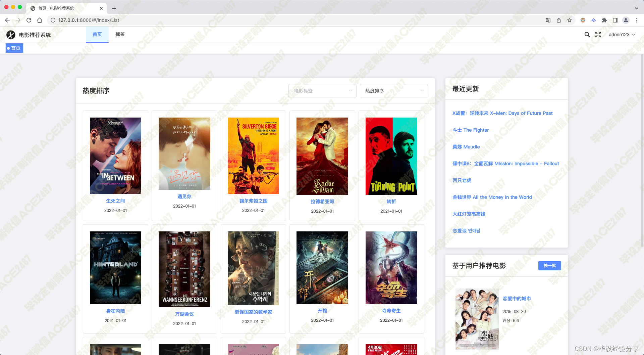Screen dimensions: 644x355
Task: Open the site info icon in address bar
Action: tap(53, 20)
